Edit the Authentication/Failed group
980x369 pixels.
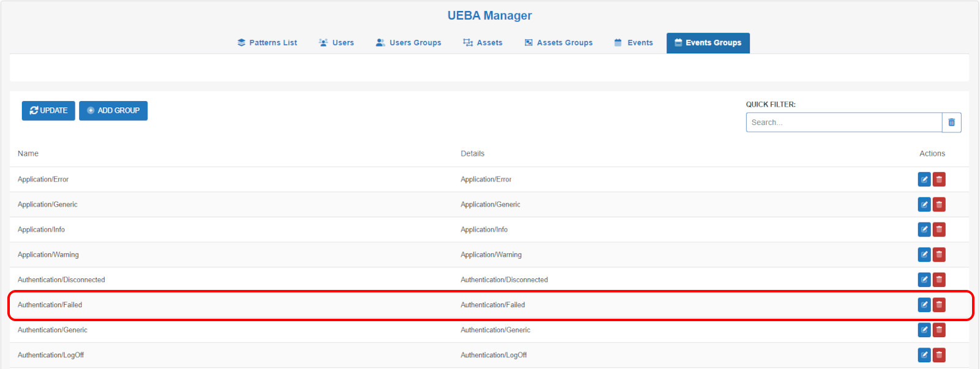point(924,305)
